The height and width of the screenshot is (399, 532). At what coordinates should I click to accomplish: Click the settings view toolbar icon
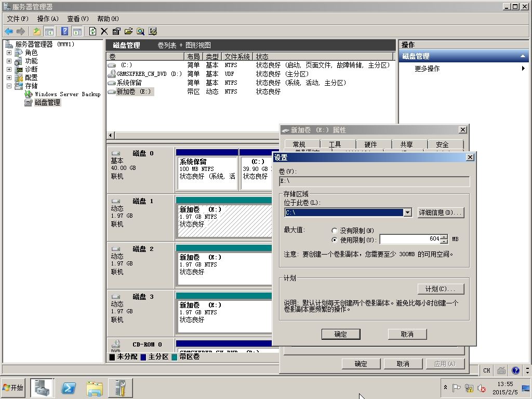point(153,32)
